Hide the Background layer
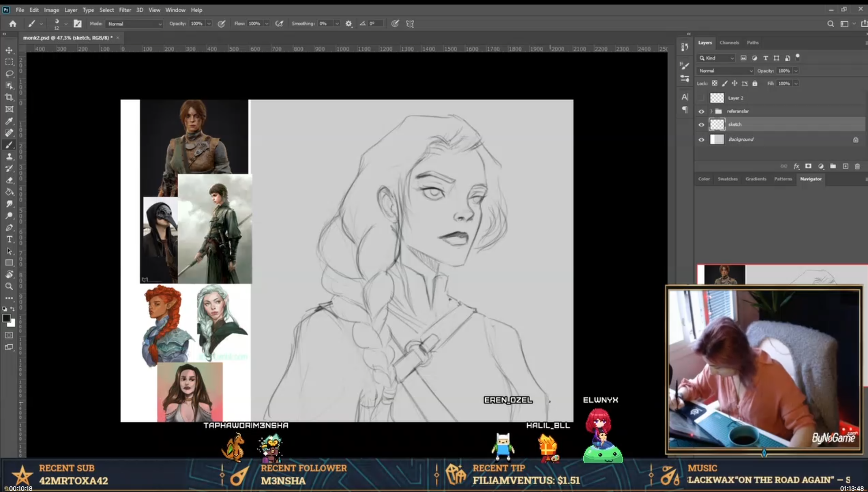Screen dimensions: 868x492 [x=701, y=139]
